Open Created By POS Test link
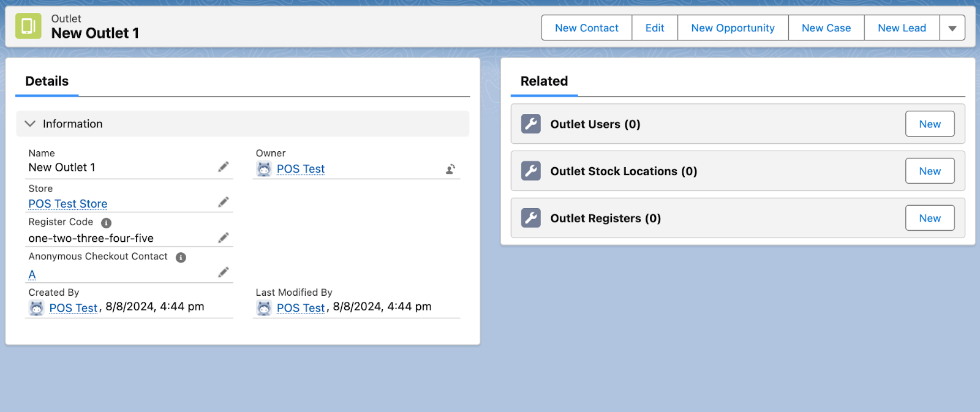 coord(73,308)
